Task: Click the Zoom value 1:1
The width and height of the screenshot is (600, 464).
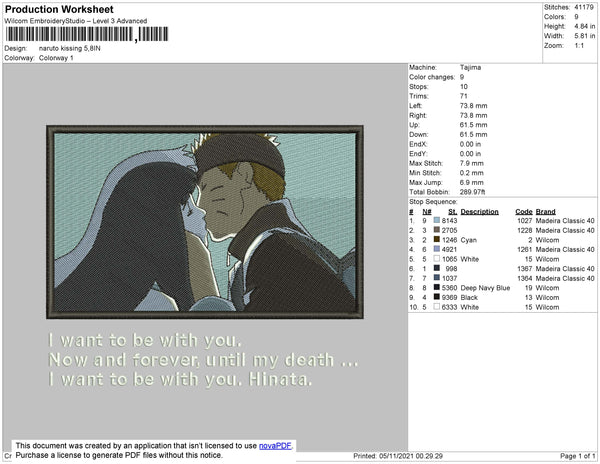Action: pyautogui.click(x=579, y=46)
